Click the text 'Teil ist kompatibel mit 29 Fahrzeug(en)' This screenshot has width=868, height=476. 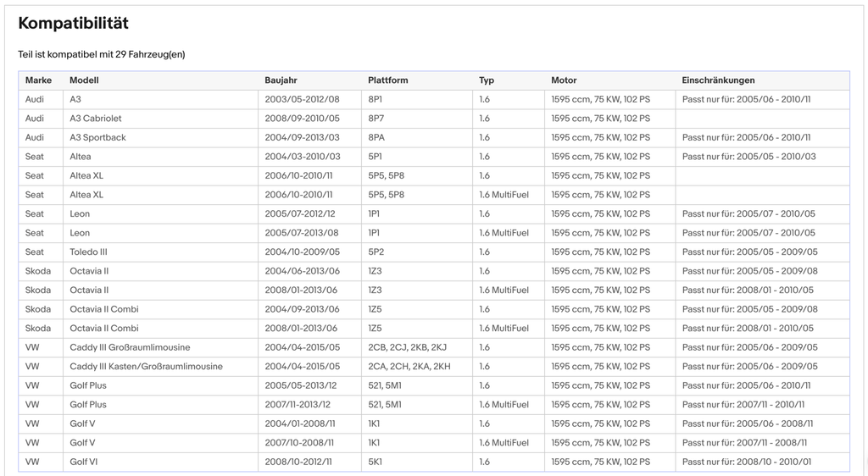point(102,54)
